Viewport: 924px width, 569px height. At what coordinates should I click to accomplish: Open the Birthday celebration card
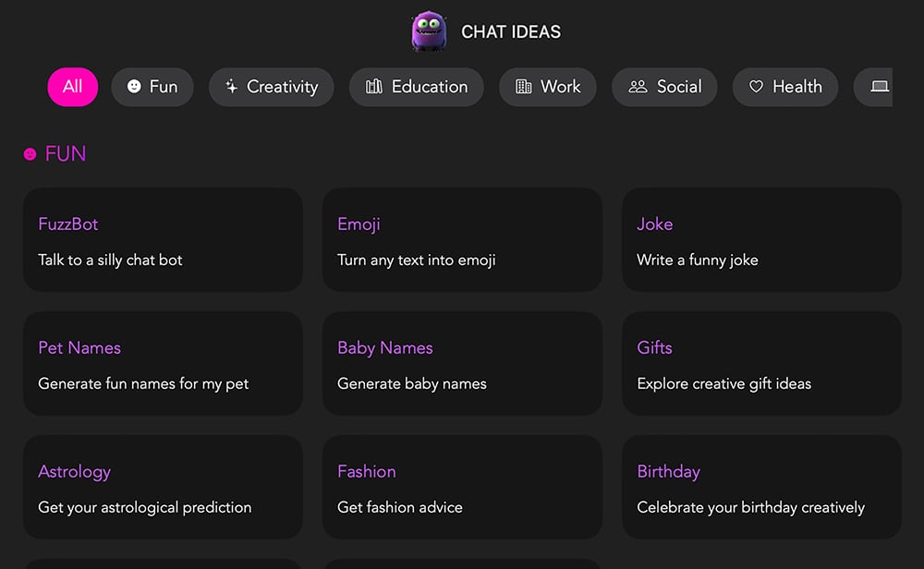(761, 487)
